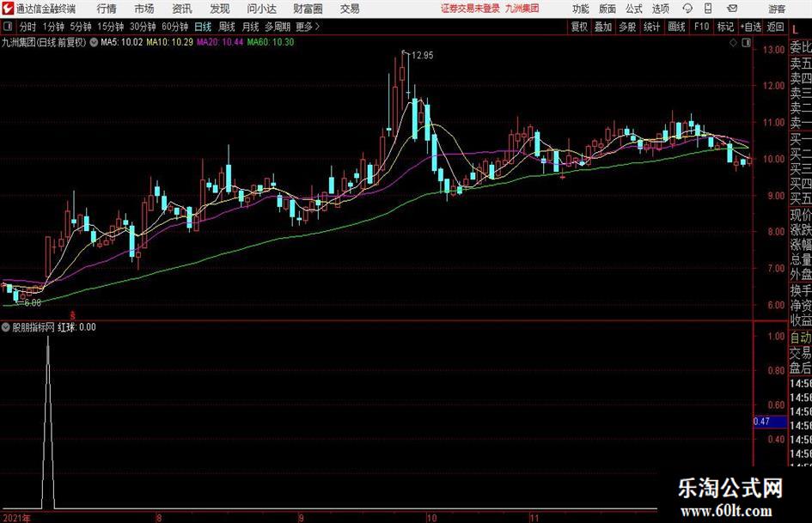Switch to the 5分钟 period
Screen dimensions: 812x523
click(x=81, y=27)
